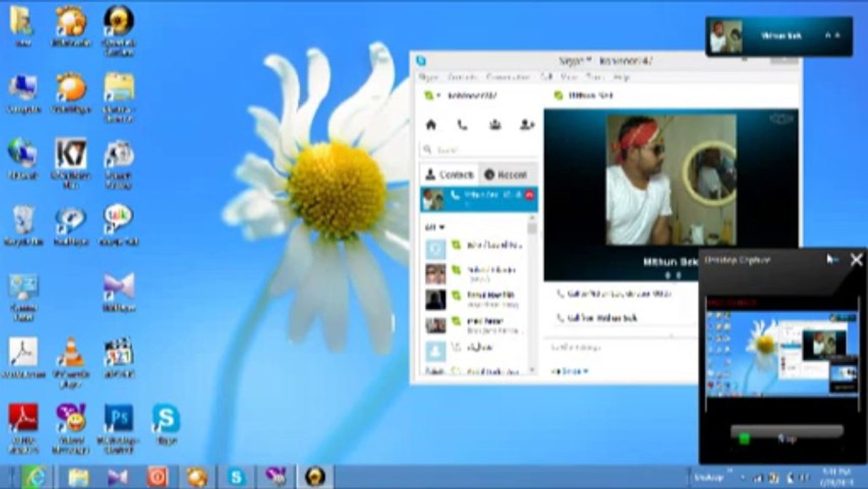The height and width of the screenshot is (489, 868).
Task: Click the network icon in system tray
Action: point(759,478)
